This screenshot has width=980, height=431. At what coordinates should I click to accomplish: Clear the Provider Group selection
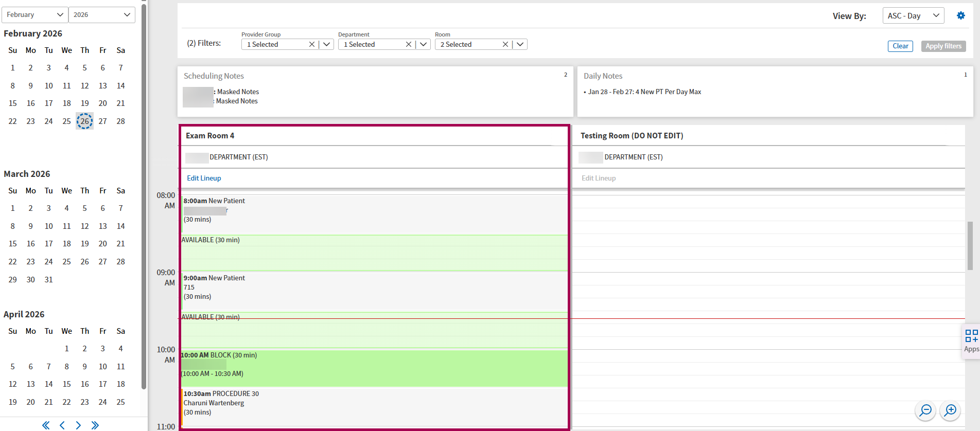click(x=311, y=44)
